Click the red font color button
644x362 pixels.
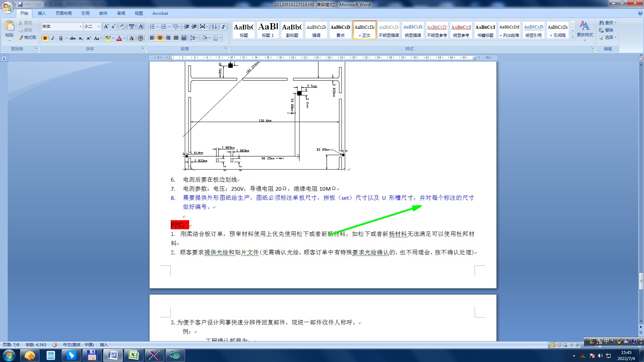point(119,38)
